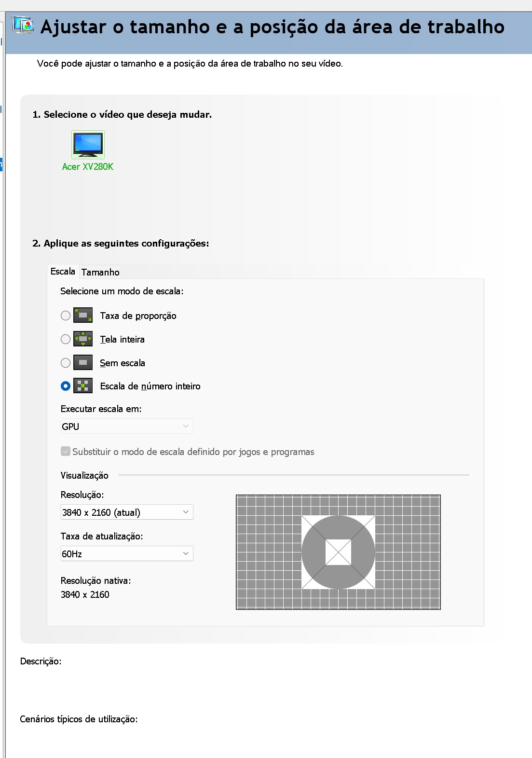Viewport: 532px width, 758px height.
Task: Click the Tela inteira scaling icon
Action: (x=83, y=339)
